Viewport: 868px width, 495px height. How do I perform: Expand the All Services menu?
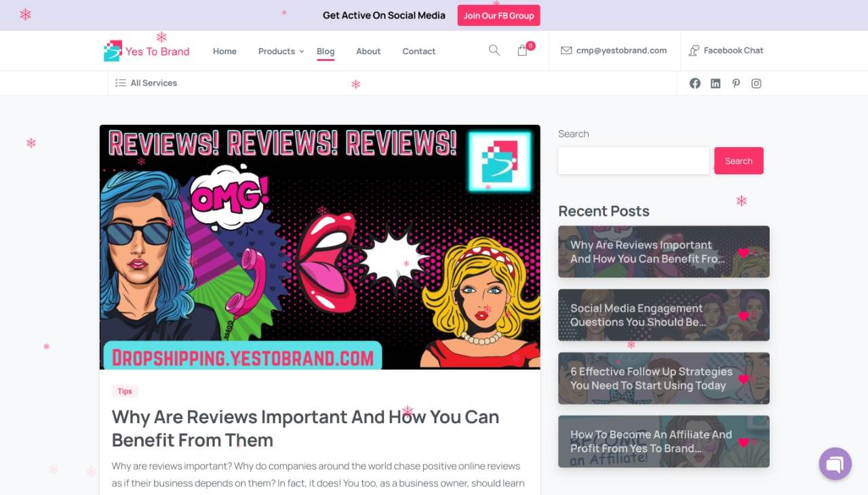click(146, 83)
